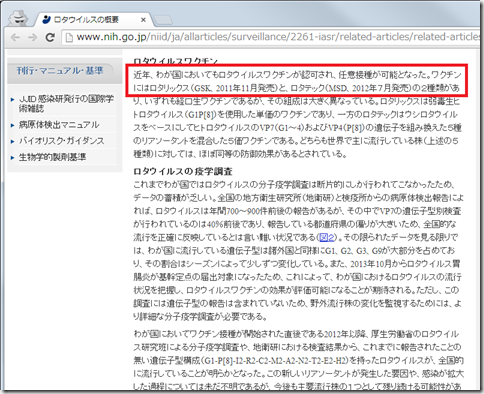Click the ロタウイルスワクチン heading
This screenshot has height=394, width=484.
pyautogui.click(x=176, y=61)
